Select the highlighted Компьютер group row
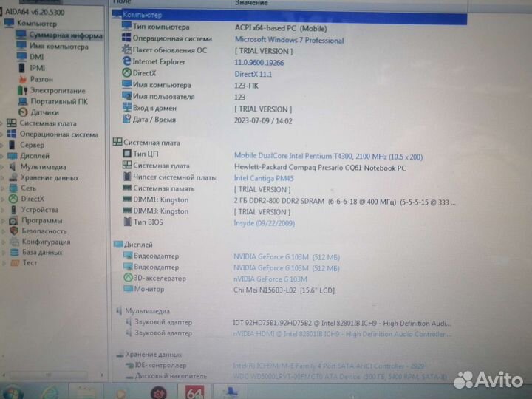532x399 pixels. pyautogui.click(x=290, y=16)
